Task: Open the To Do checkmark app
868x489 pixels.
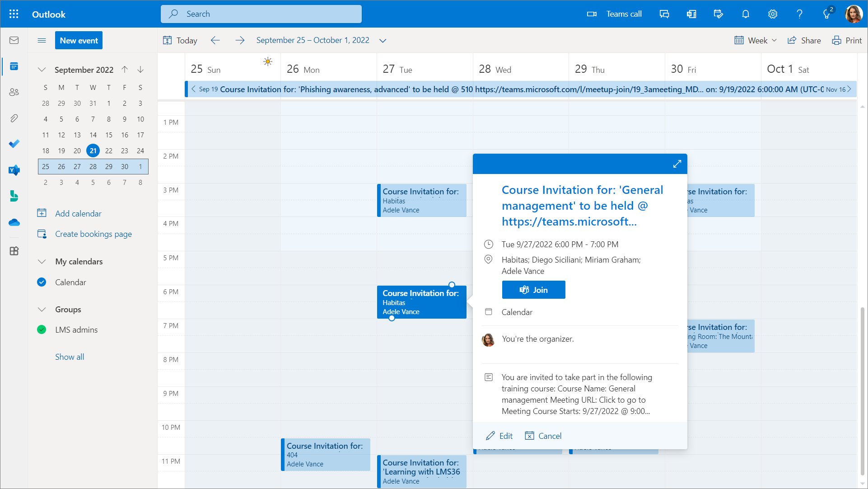Action: 14,144
